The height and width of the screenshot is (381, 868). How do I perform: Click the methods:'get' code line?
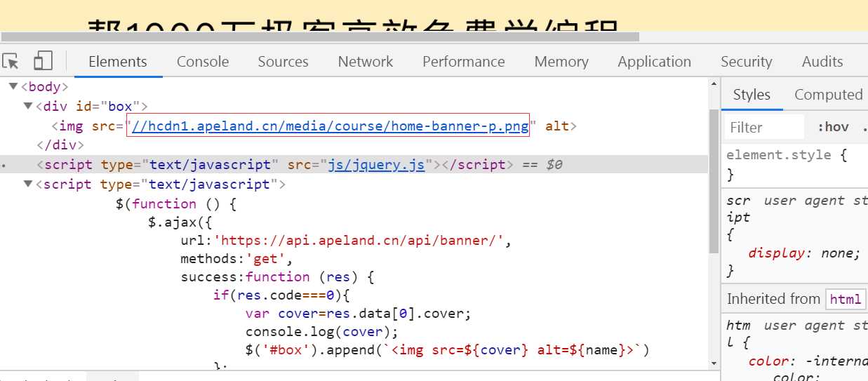pos(236,259)
